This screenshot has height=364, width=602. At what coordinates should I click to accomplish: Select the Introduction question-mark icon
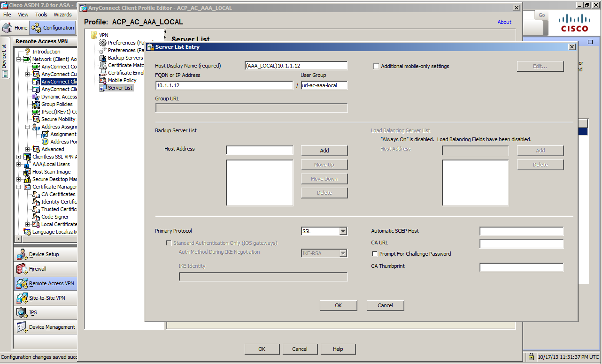tap(28, 52)
